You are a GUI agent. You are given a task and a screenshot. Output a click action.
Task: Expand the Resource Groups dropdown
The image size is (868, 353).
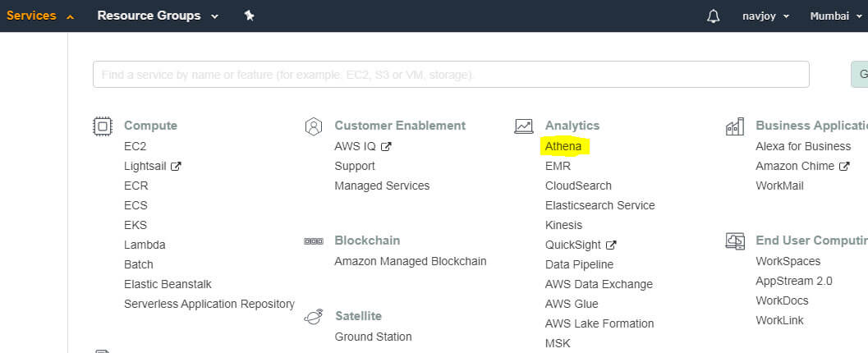(x=158, y=16)
